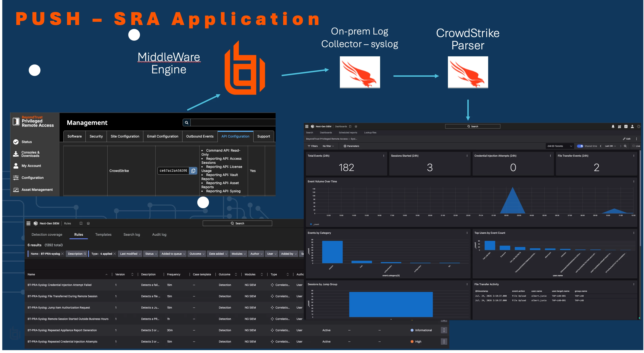Open the Last modified filter dropdown
This screenshot has width=644, height=353.
(x=130, y=254)
